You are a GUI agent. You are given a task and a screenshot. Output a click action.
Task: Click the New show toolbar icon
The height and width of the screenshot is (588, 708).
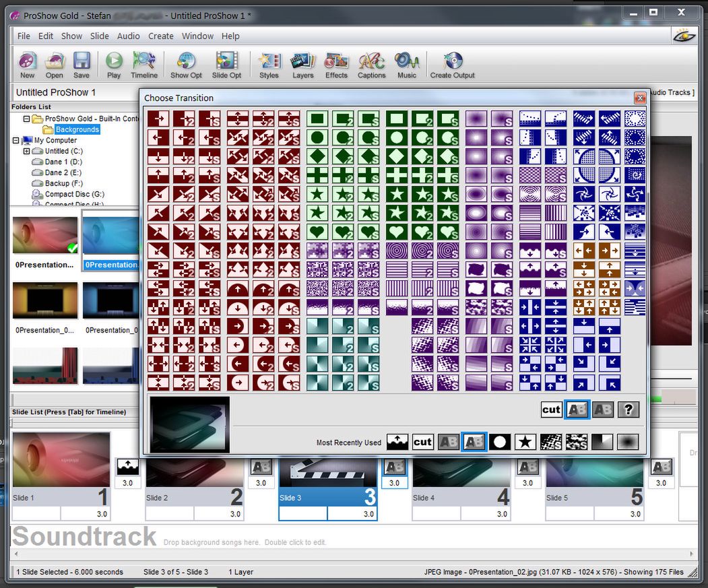(27, 65)
